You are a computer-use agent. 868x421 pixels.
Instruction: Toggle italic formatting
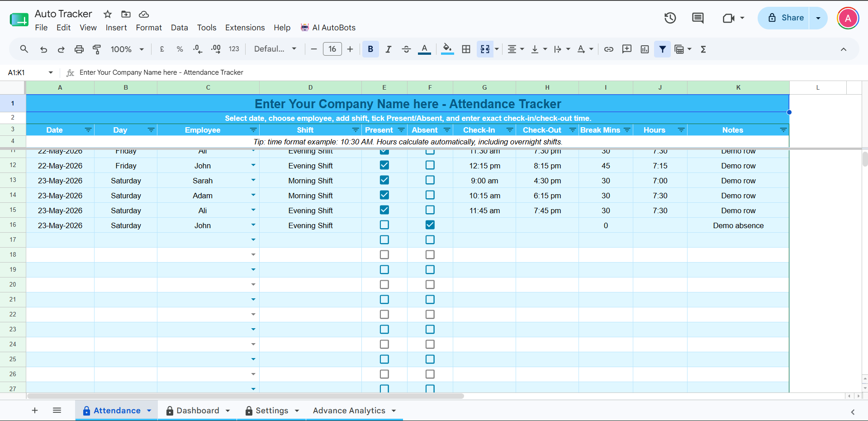point(388,49)
